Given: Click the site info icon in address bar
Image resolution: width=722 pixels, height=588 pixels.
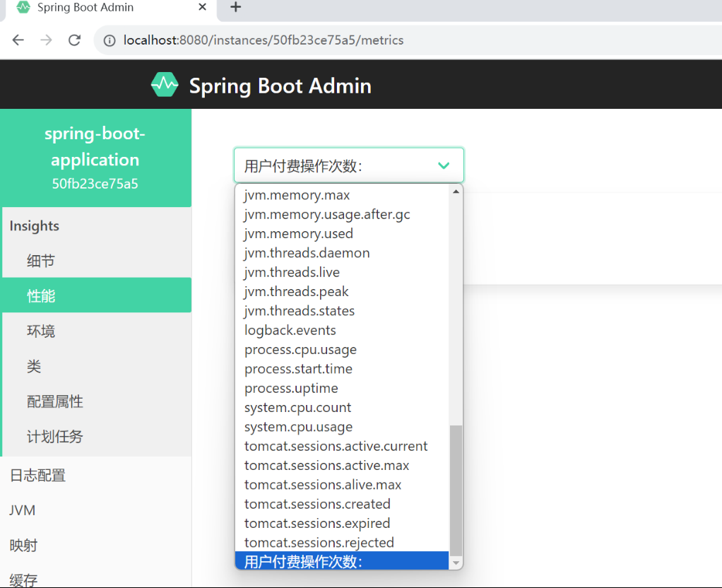Looking at the screenshot, I should click(x=110, y=40).
